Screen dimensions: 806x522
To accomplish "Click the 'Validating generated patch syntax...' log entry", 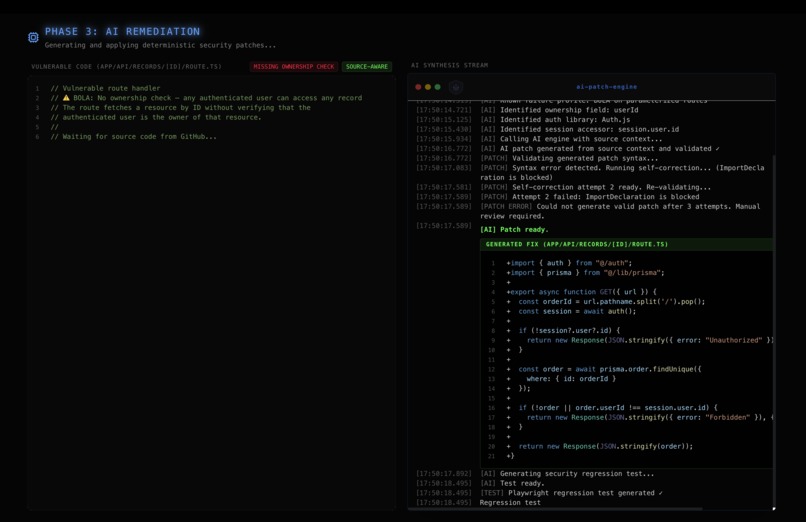I will point(569,158).
